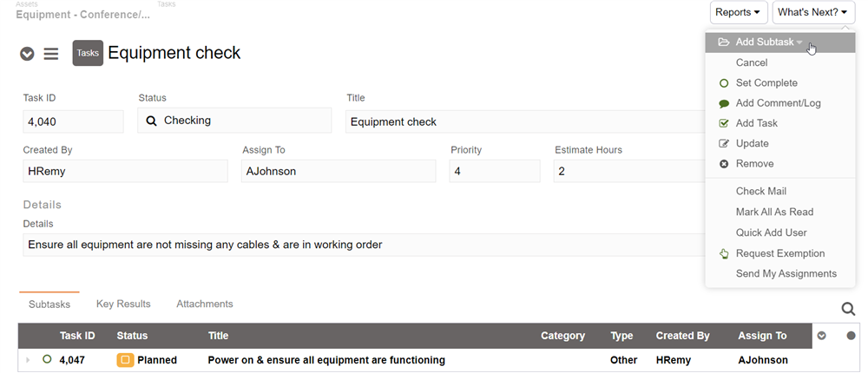Click the Add Comment/Log speech bubble icon
The height and width of the screenshot is (373, 868).
click(724, 103)
